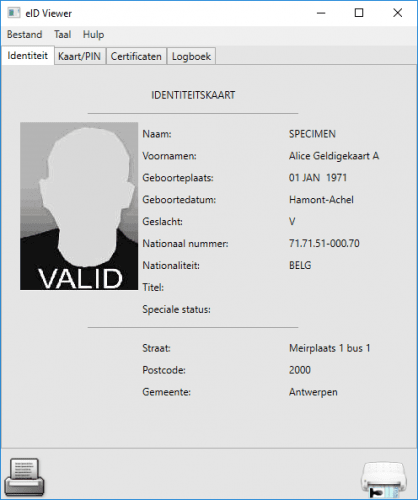Click the eID Viewer app icon in title bar
This screenshot has width=418, height=500.
coord(14,13)
